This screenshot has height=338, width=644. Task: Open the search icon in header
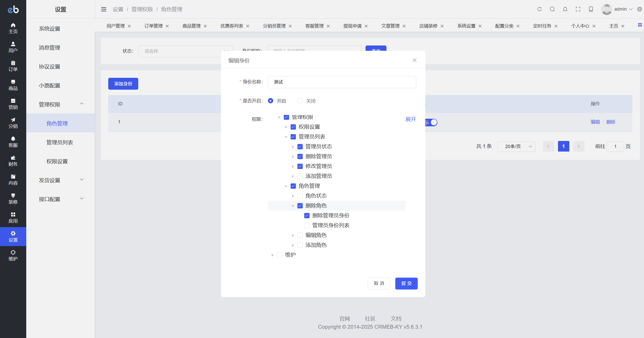tap(552, 9)
